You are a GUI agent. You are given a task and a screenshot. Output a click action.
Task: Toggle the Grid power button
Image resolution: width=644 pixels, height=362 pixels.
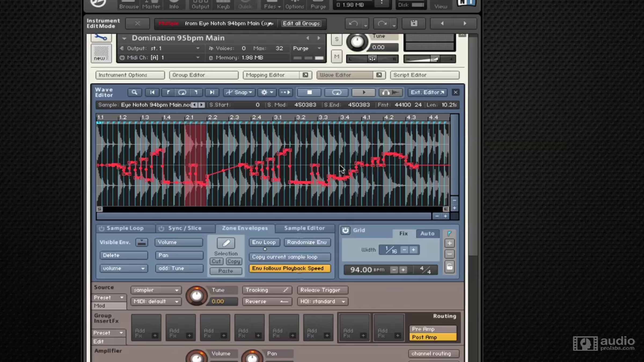[x=345, y=230]
